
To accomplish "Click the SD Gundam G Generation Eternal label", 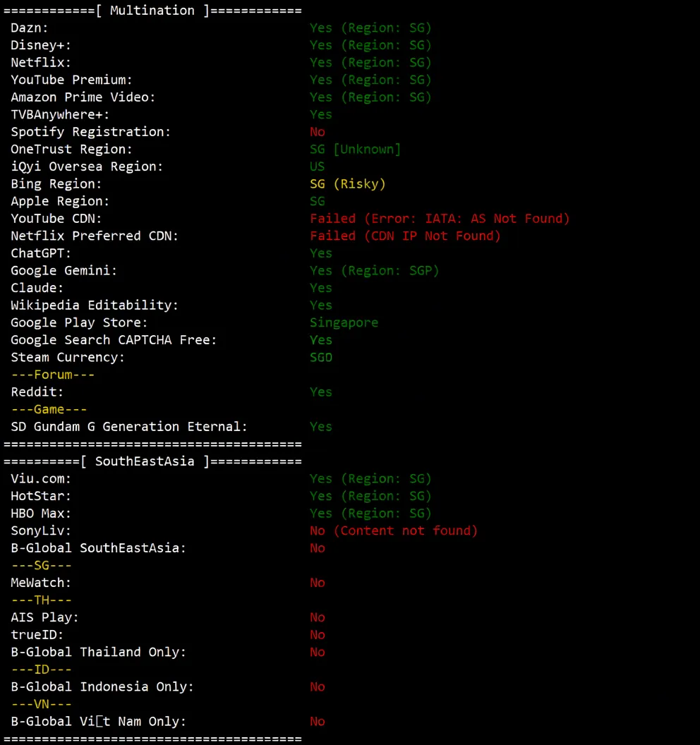I will click(x=128, y=427).
